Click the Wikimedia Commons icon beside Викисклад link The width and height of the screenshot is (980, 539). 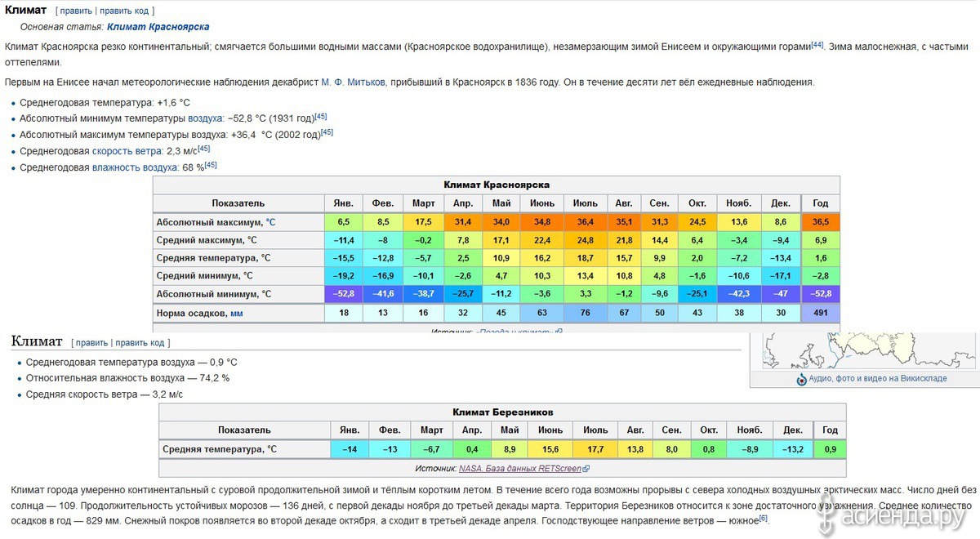pyautogui.click(x=801, y=380)
